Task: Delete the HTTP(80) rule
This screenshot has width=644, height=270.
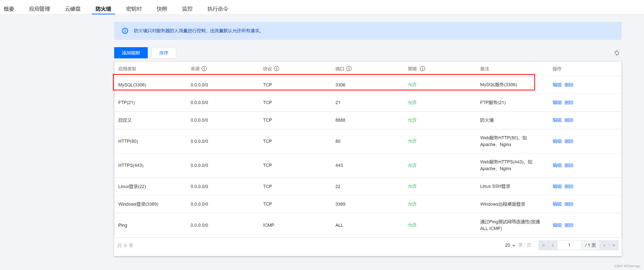Action: 569,141
